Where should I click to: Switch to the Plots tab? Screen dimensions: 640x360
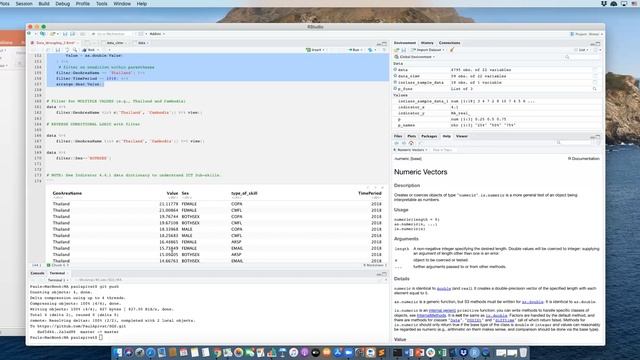pyautogui.click(x=411, y=136)
